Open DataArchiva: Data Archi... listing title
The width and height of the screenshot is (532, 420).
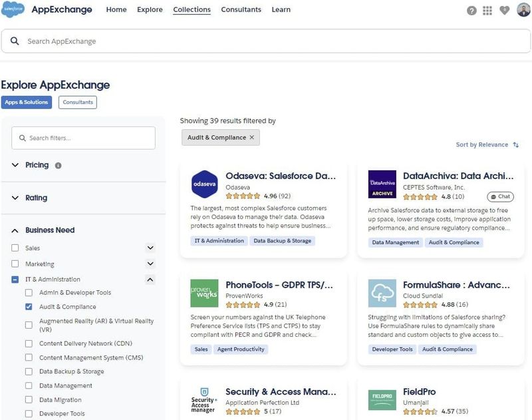pos(458,176)
